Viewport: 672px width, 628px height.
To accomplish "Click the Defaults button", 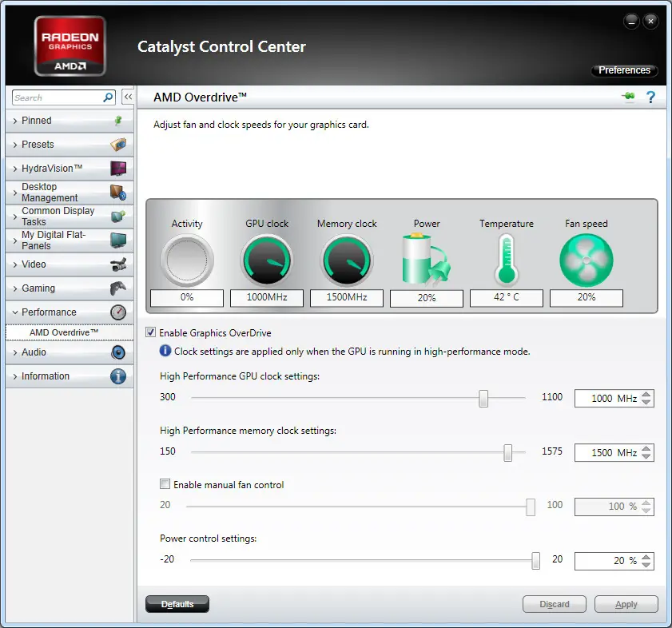I will [177, 603].
